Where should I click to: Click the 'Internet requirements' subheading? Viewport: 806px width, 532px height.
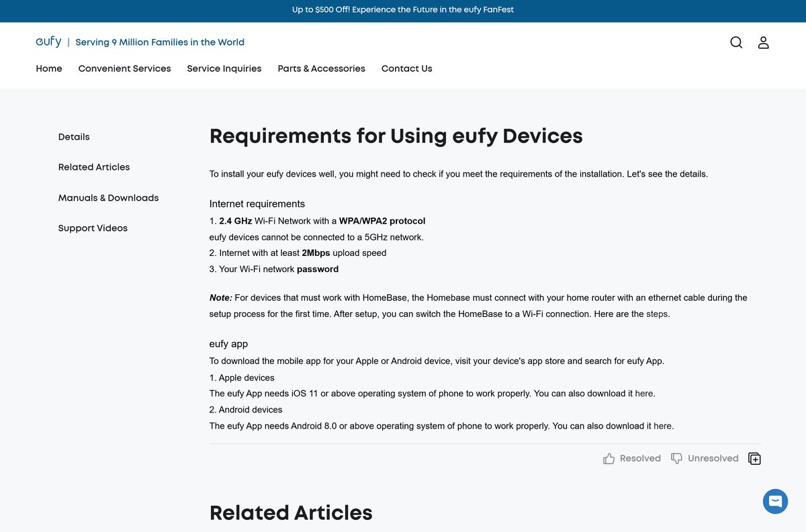click(257, 204)
